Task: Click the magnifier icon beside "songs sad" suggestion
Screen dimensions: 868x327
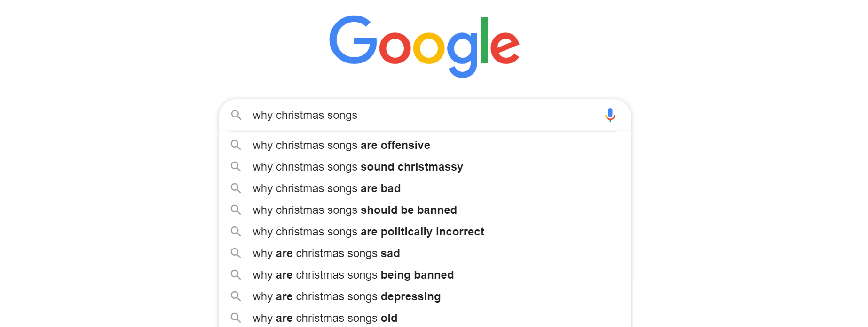Action: tap(236, 253)
